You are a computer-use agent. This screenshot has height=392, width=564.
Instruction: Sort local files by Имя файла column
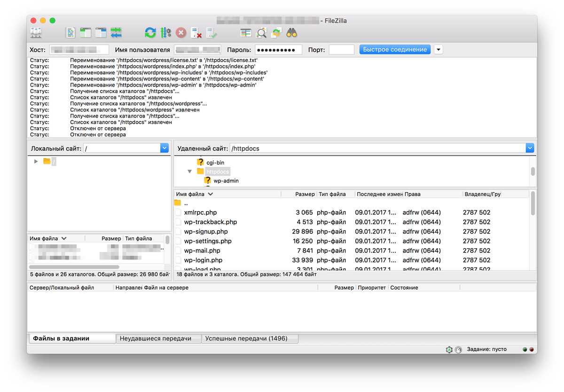[x=57, y=239]
